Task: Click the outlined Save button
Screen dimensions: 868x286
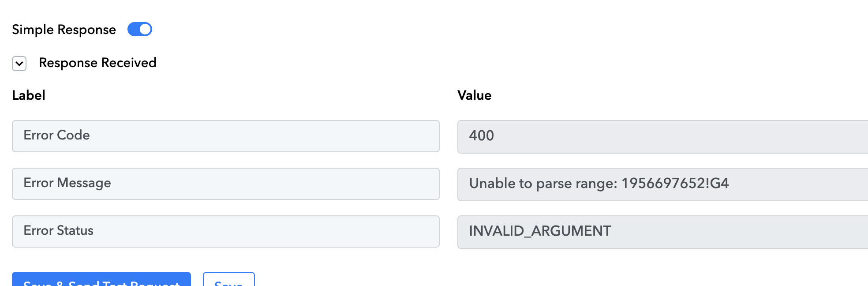Action: (229, 279)
